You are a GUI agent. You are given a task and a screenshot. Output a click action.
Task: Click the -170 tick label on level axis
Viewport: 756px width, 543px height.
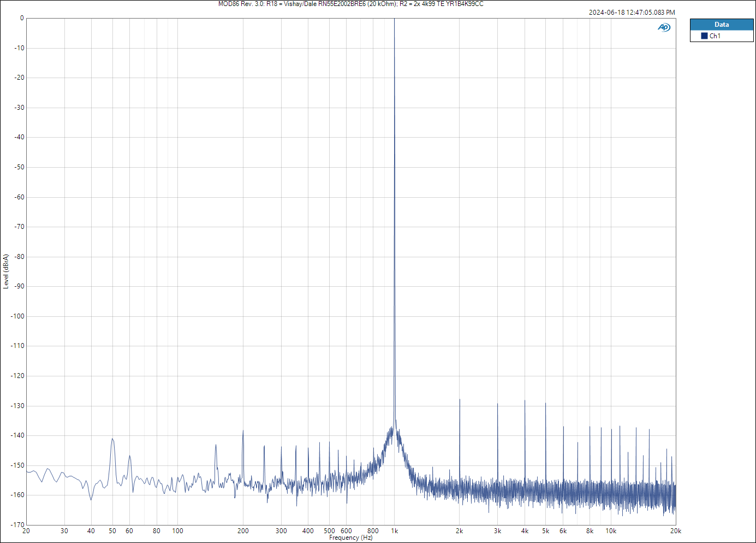point(18,525)
